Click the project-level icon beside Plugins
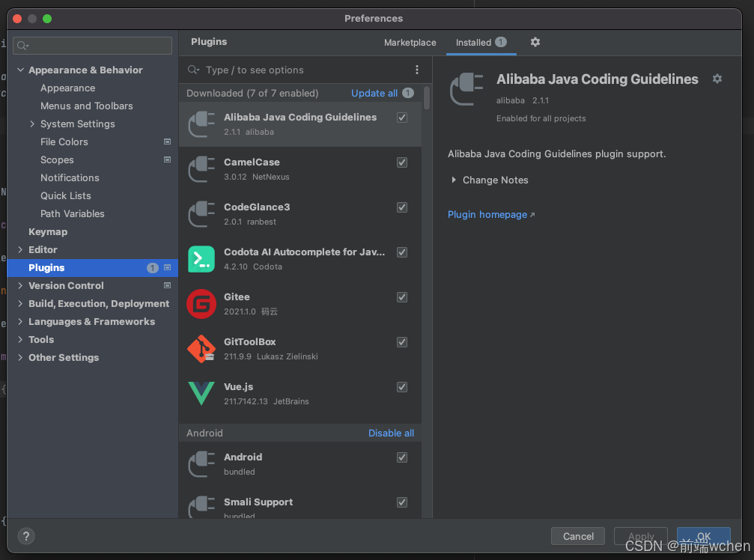 click(x=167, y=268)
